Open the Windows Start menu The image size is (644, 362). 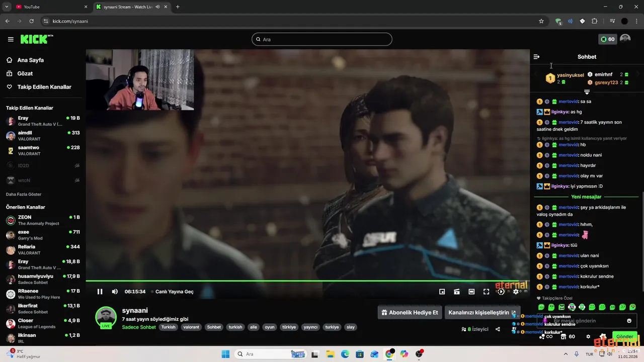tap(225, 354)
